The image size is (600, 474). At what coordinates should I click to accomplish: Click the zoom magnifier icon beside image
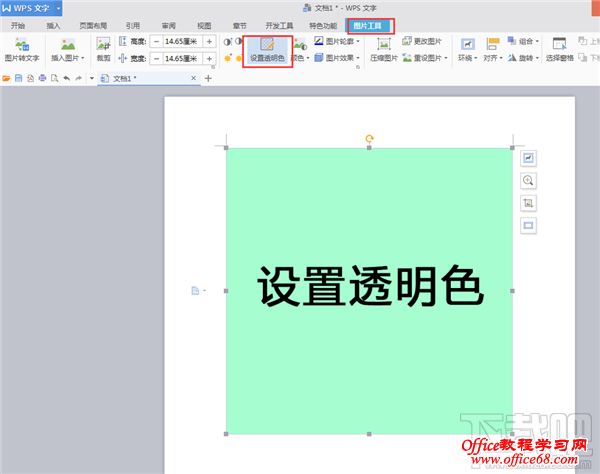pyautogui.click(x=528, y=181)
